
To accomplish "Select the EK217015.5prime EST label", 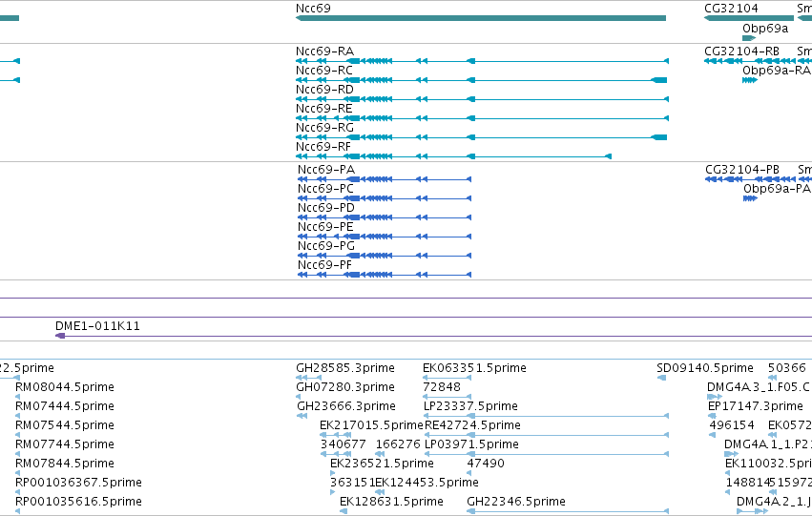I will [x=371, y=425].
